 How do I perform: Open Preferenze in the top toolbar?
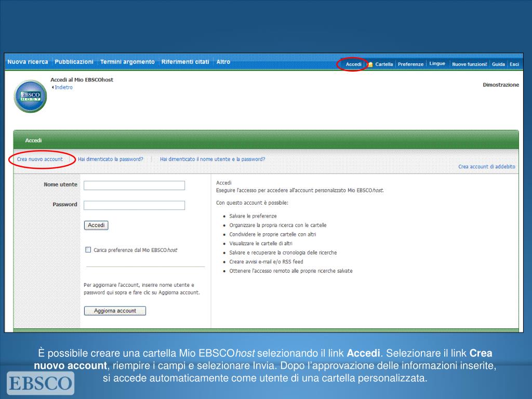(x=410, y=64)
